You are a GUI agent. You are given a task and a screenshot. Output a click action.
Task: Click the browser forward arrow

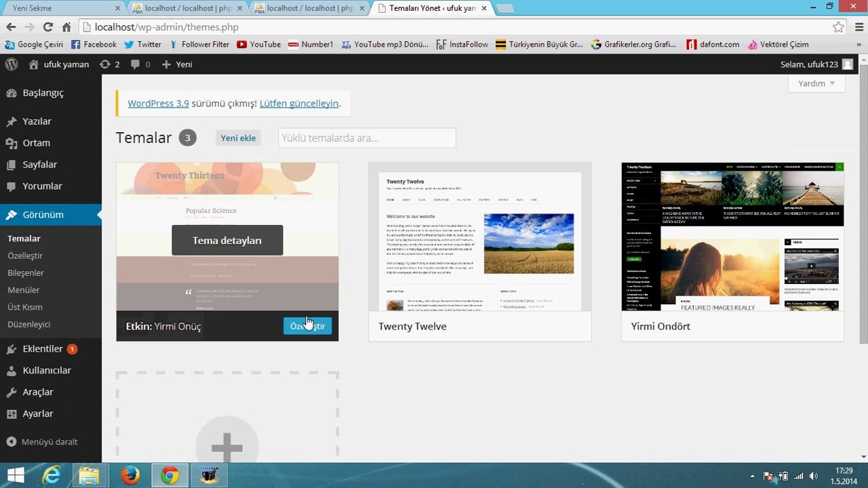coord(29,27)
